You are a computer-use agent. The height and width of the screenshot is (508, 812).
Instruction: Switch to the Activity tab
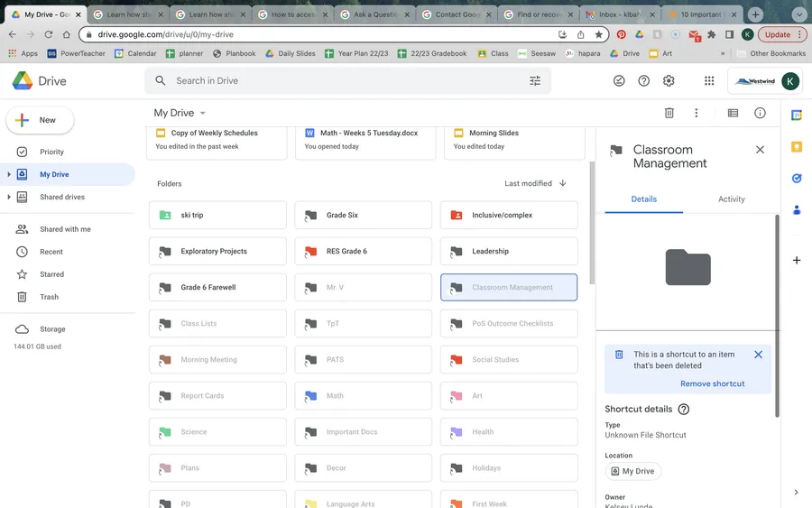[731, 199]
